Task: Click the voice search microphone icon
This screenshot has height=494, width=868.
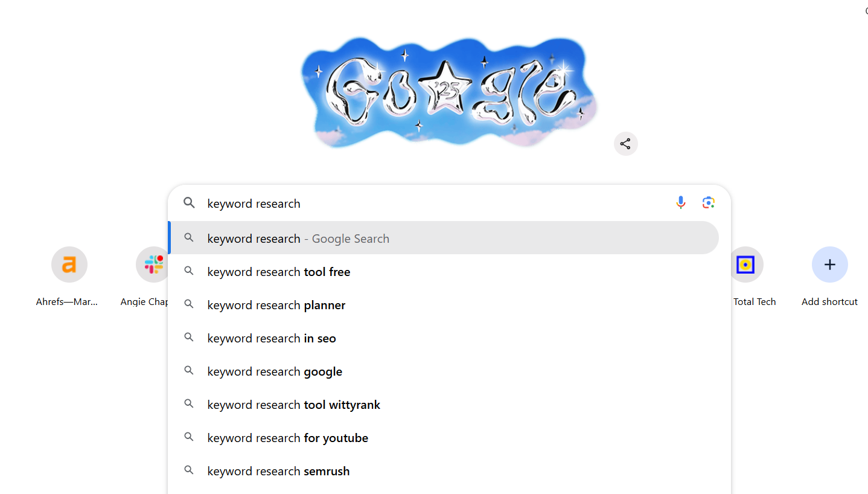Action: click(x=681, y=203)
